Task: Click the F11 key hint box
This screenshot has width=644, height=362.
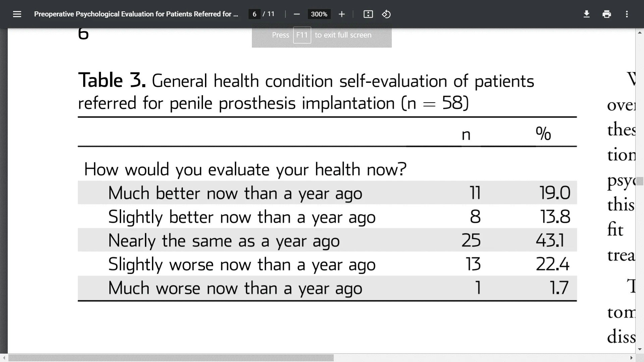Action: click(x=302, y=35)
